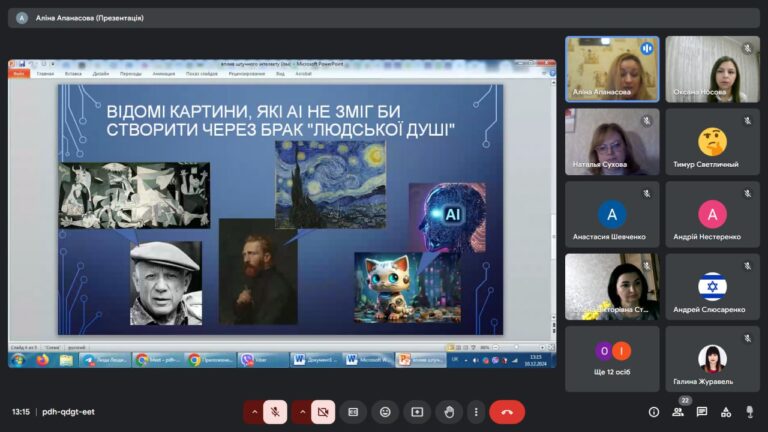Open File Explorer folder on taskbar
Image resolution: width=768 pixels, height=432 pixels.
(66, 360)
